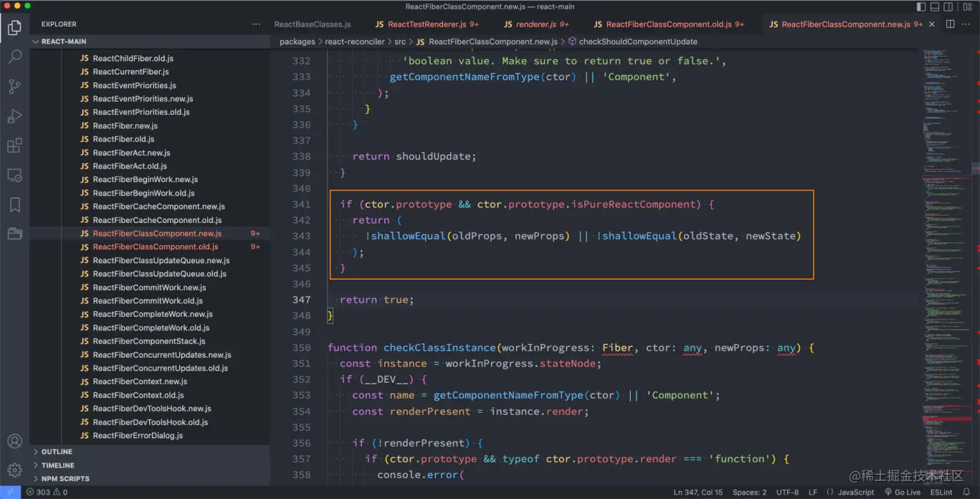Open Explorer panel more actions ellipsis
The height and width of the screenshot is (499, 980).
256,24
